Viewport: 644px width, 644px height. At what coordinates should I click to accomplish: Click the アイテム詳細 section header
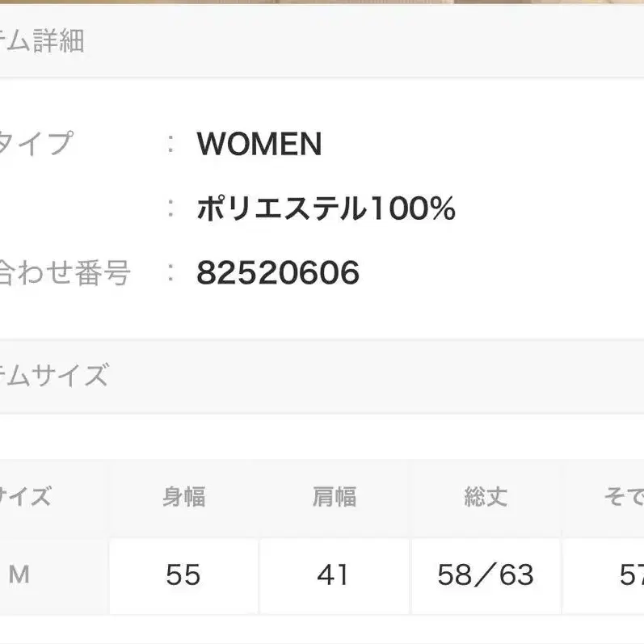pyautogui.click(x=42, y=41)
